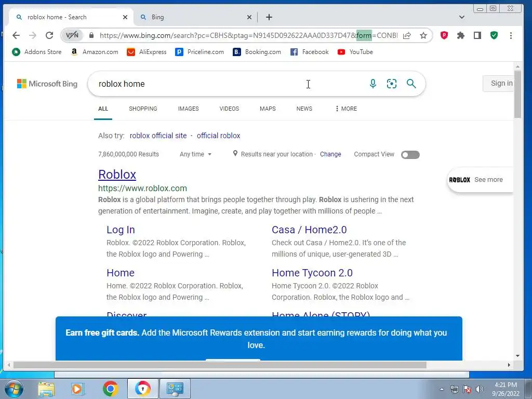Open Addons Store bookmark
This screenshot has width=532, height=399.
click(x=37, y=52)
